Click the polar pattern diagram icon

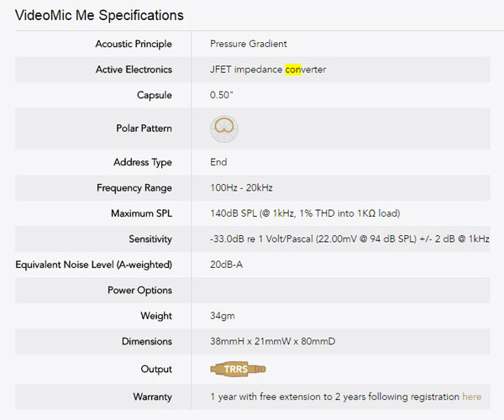224,129
